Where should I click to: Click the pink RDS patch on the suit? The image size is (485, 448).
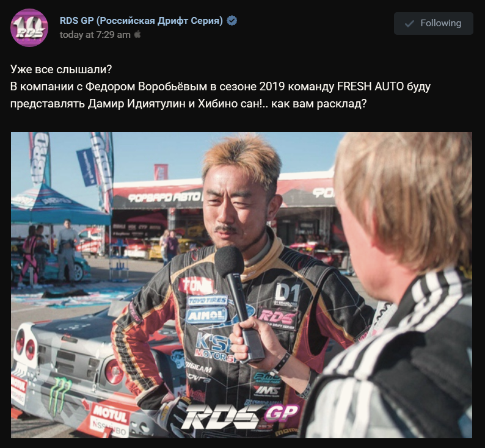277,318
